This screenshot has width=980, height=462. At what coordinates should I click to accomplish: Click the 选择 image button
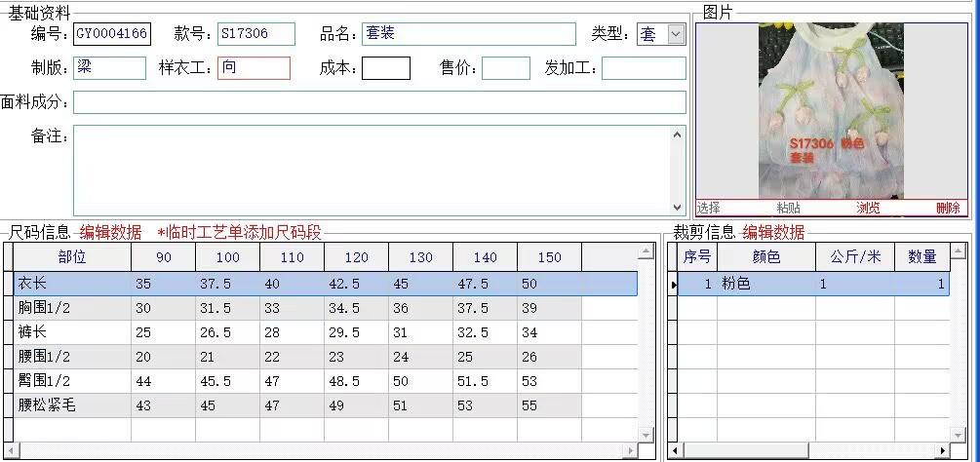[x=709, y=208]
